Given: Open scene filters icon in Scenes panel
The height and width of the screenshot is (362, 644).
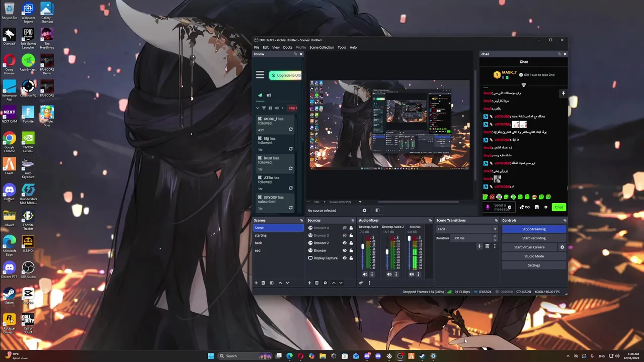Looking at the screenshot, I should pos(272,283).
